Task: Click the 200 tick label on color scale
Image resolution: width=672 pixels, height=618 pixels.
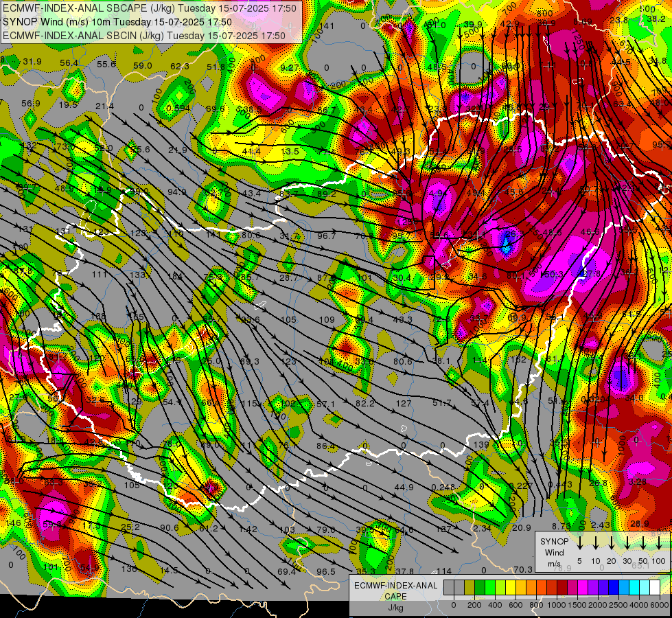Action: [474, 605]
